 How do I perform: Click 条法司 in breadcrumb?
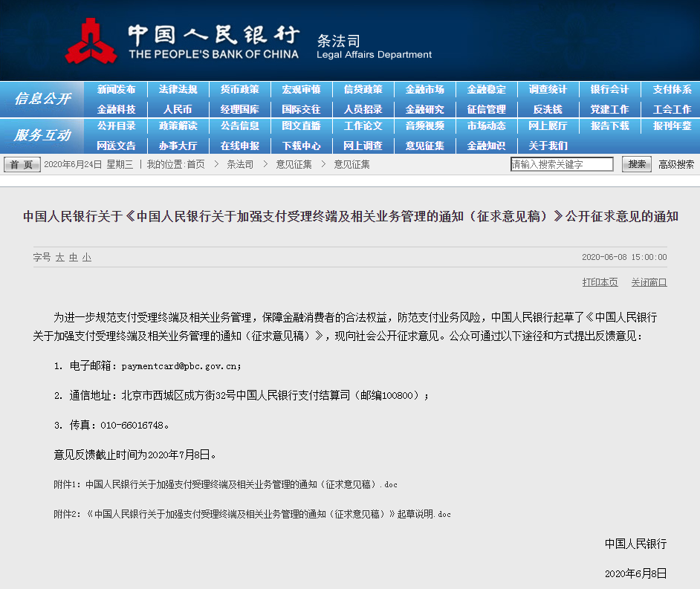[240, 165]
